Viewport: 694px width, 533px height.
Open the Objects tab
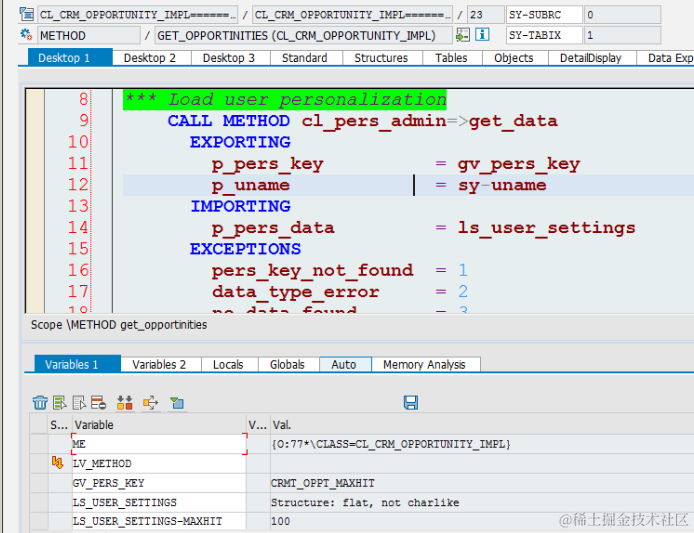point(513,58)
